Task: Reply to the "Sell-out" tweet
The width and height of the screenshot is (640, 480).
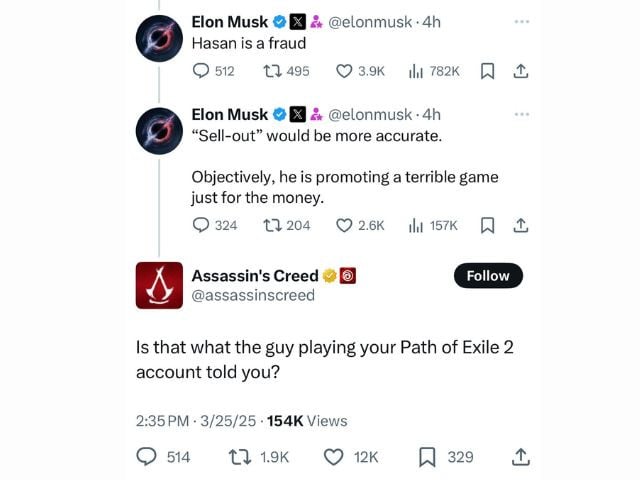Action: coord(202,225)
